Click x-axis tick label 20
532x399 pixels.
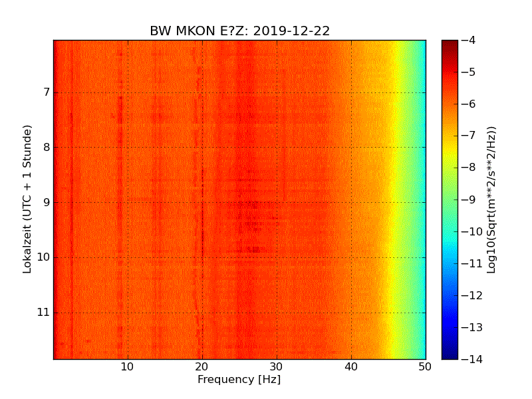pyautogui.click(x=202, y=367)
